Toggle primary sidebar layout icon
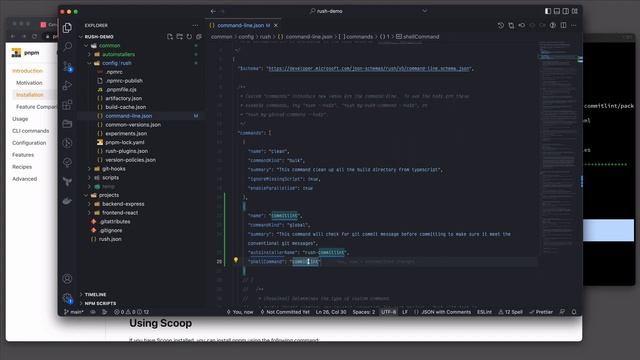This screenshot has height=360, width=640. click(548, 11)
